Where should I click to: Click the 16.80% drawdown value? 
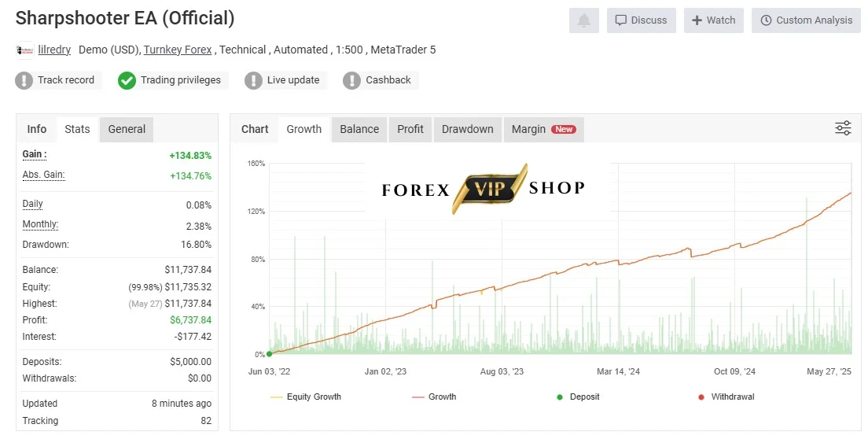[196, 245]
